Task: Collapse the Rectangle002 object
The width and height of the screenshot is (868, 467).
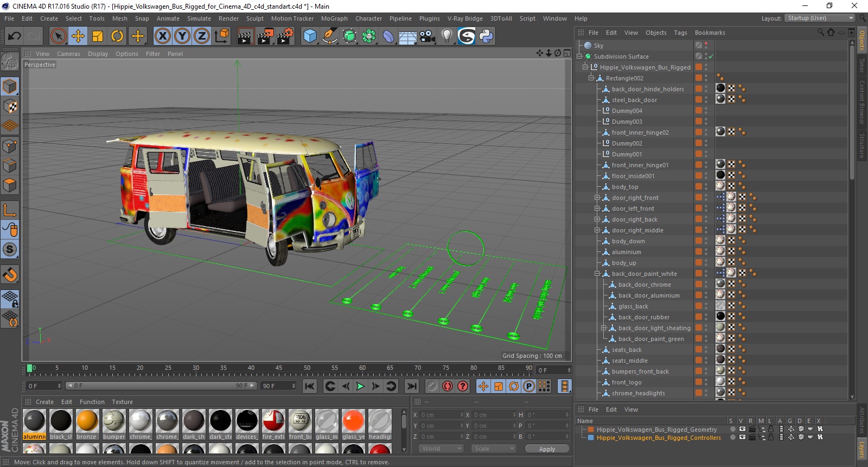Action: coord(591,78)
